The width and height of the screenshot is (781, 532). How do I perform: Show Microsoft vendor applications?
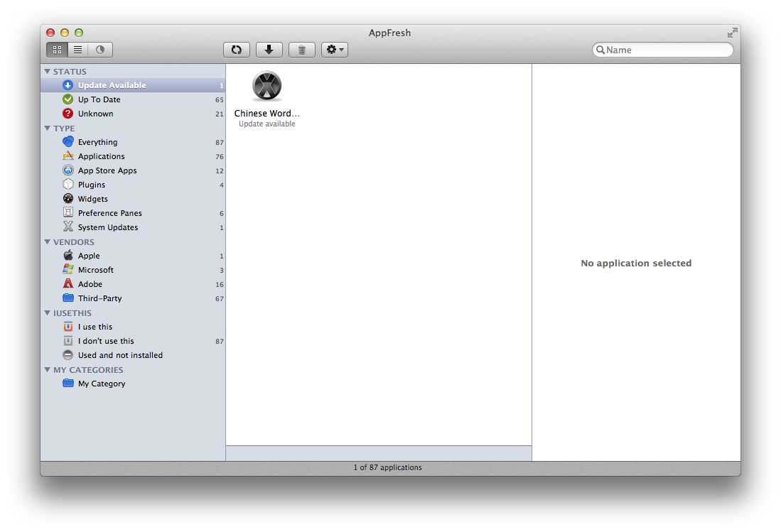coord(133,270)
